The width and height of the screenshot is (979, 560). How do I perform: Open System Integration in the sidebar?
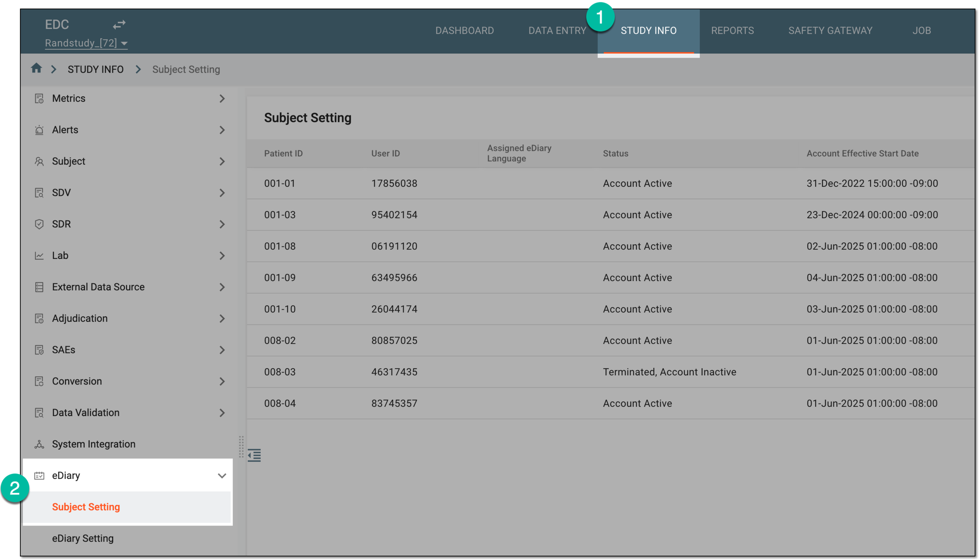point(94,444)
